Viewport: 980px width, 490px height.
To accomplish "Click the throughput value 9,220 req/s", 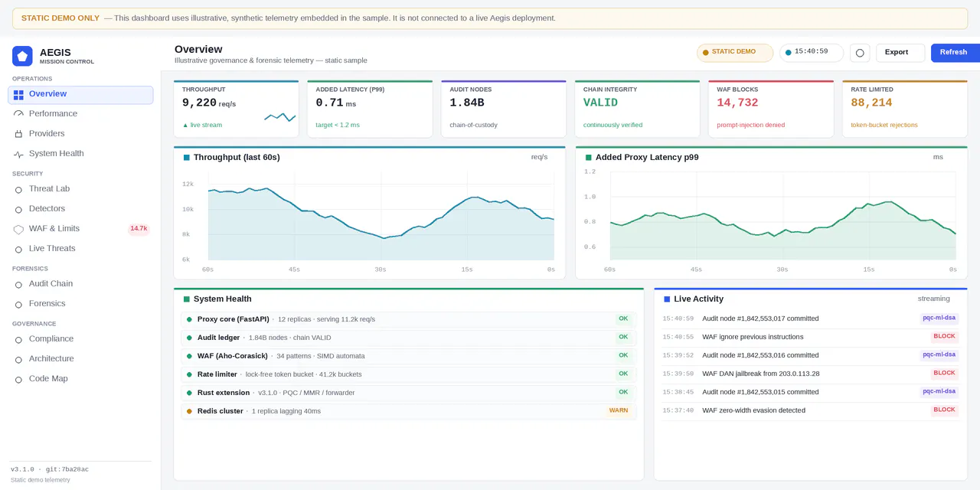I will 209,103.
